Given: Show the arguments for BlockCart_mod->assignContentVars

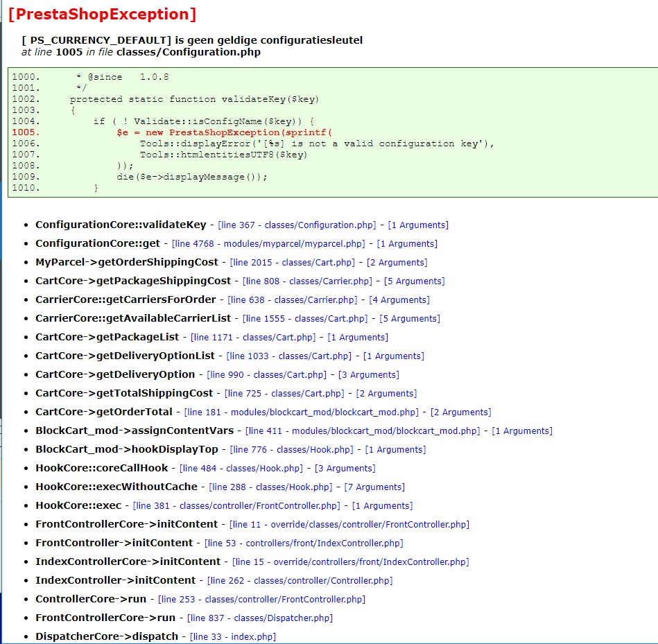Looking at the screenshot, I should (x=522, y=431).
